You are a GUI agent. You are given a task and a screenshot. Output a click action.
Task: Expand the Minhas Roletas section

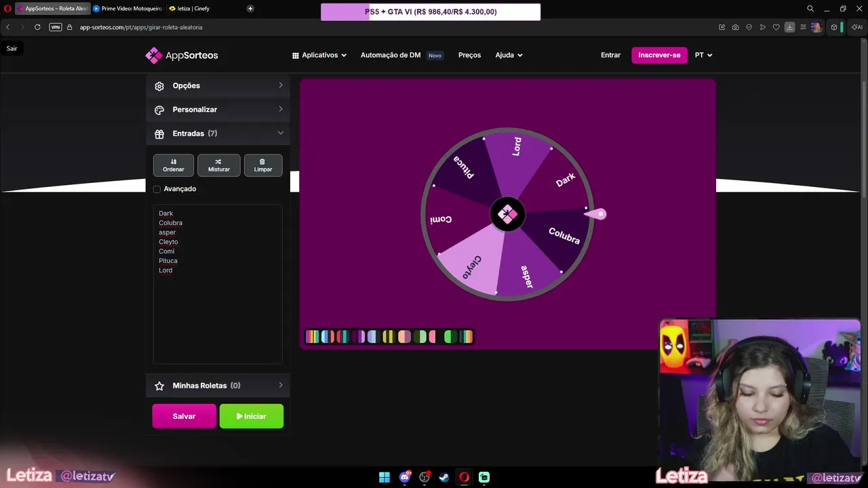point(218,386)
